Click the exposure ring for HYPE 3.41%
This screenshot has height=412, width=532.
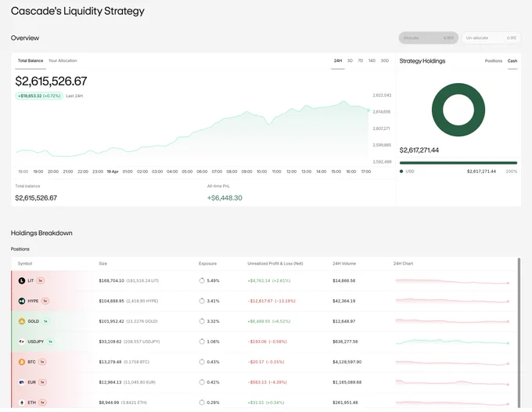pos(202,301)
